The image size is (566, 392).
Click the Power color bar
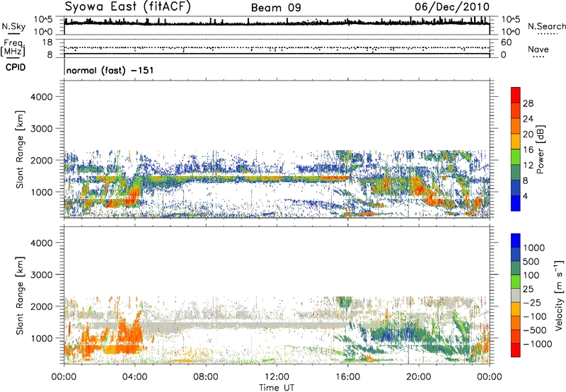(516, 149)
